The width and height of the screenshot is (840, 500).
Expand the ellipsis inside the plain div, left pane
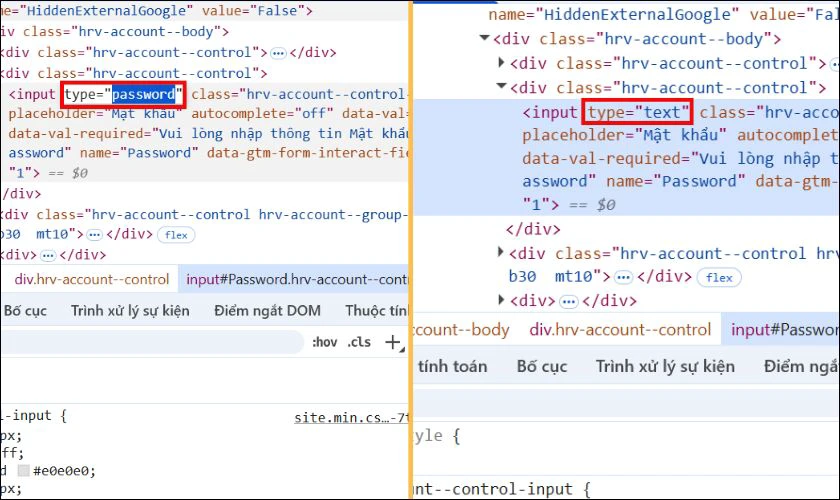coord(48,256)
